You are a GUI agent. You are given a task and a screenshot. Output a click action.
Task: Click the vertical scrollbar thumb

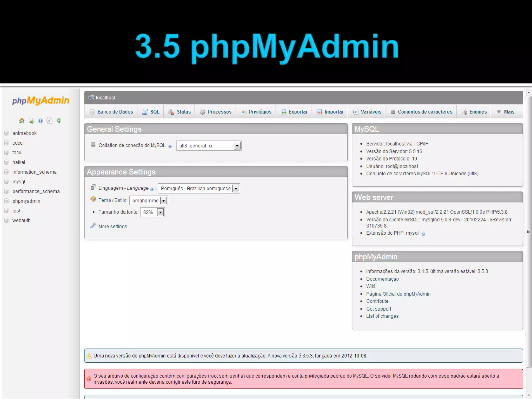point(529,231)
